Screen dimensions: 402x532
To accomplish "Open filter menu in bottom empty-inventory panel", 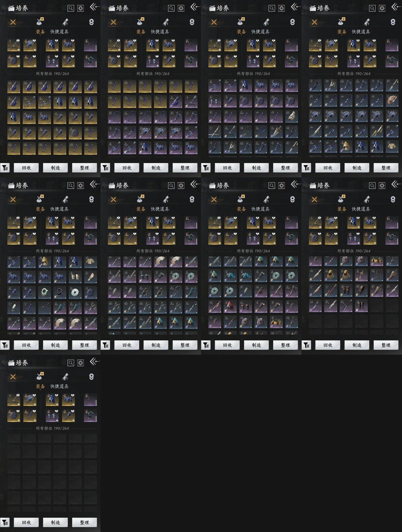I will point(5,522).
